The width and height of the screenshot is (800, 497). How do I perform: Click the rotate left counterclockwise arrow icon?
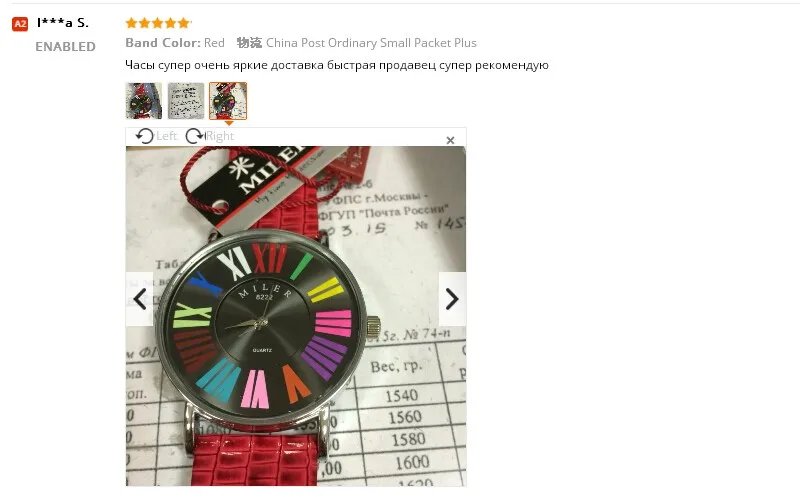pyautogui.click(x=145, y=136)
